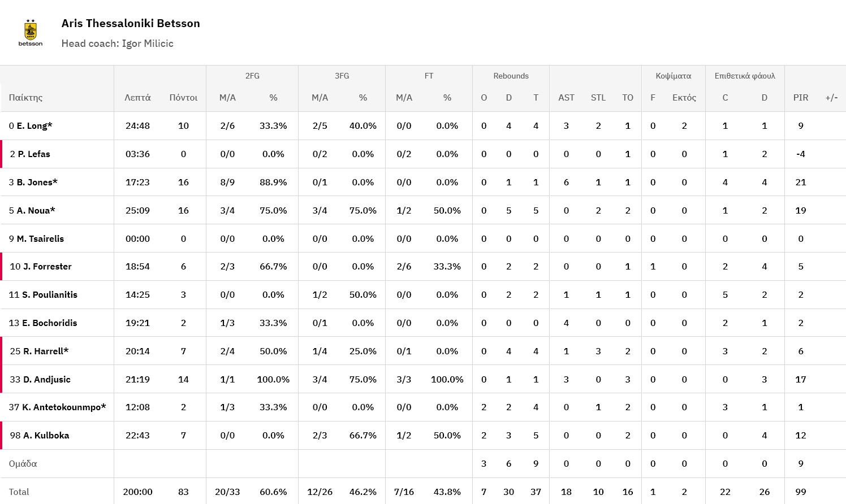Click the Παίκτης column header

[26, 98]
